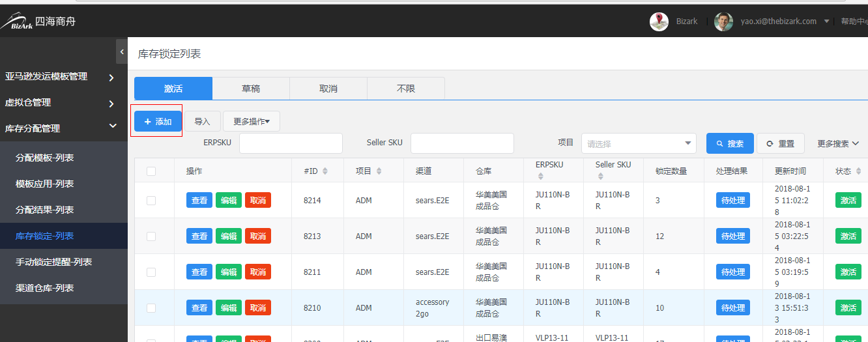
Task: Click 激活 status for row 8213
Action: (x=848, y=236)
